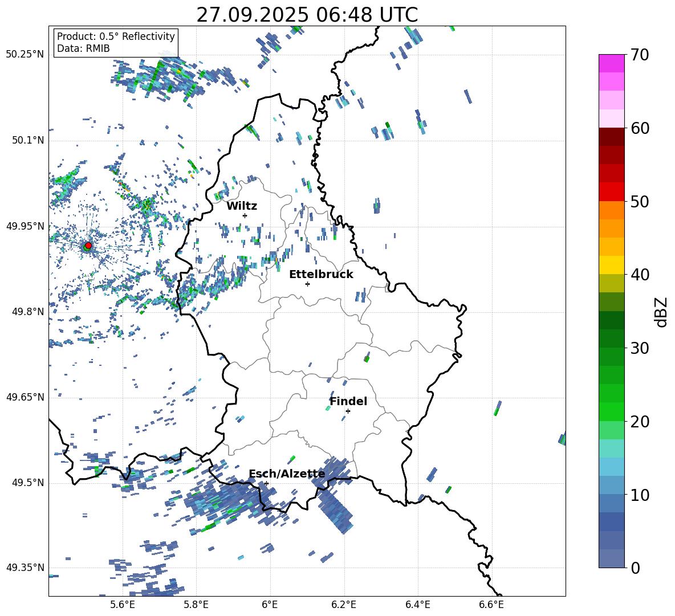The image size is (675, 616).
Task: Click the 49.35°N latitude label
Action: (x=25, y=568)
